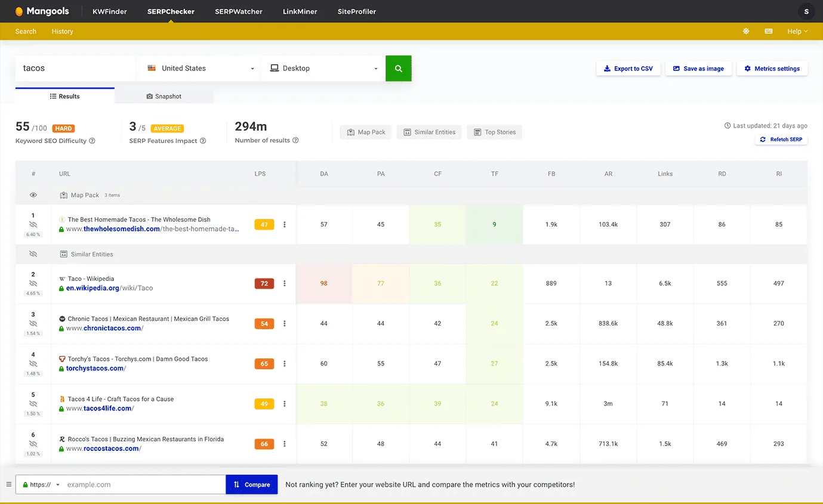Open the KWFinder tool
This screenshot has width=823, height=504.
[x=110, y=11]
